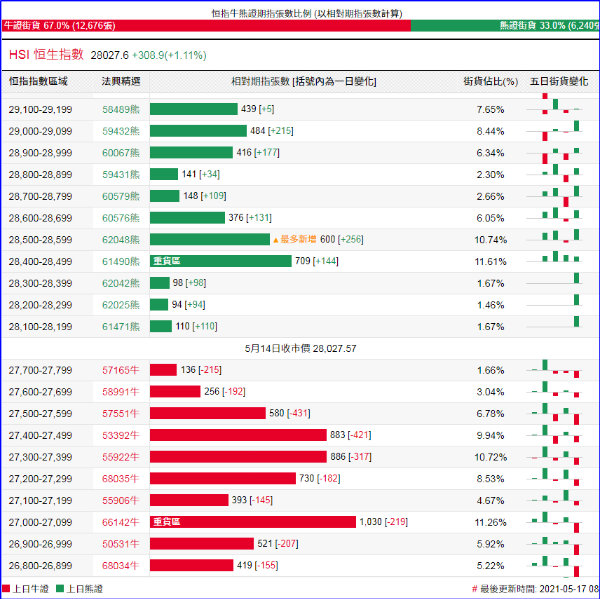
Task: Open warrant link 59431熊
Action: pos(121,175)
